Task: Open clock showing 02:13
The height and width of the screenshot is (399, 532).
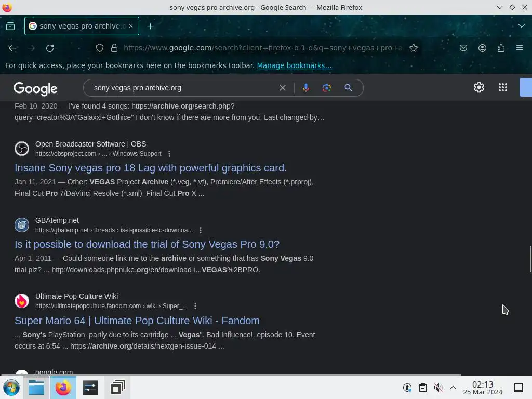Action: coord(483,388)
